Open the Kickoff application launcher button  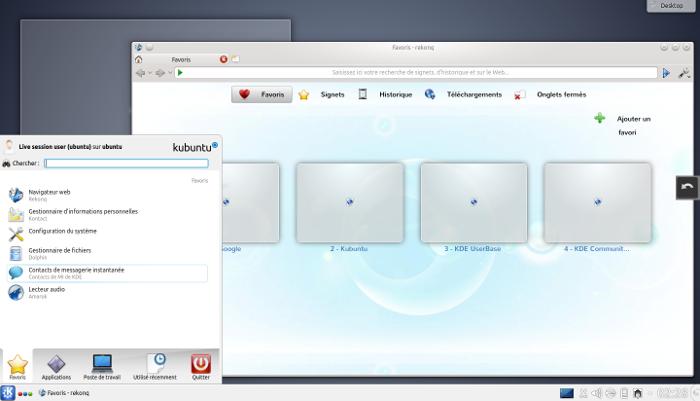pos(8,393)
